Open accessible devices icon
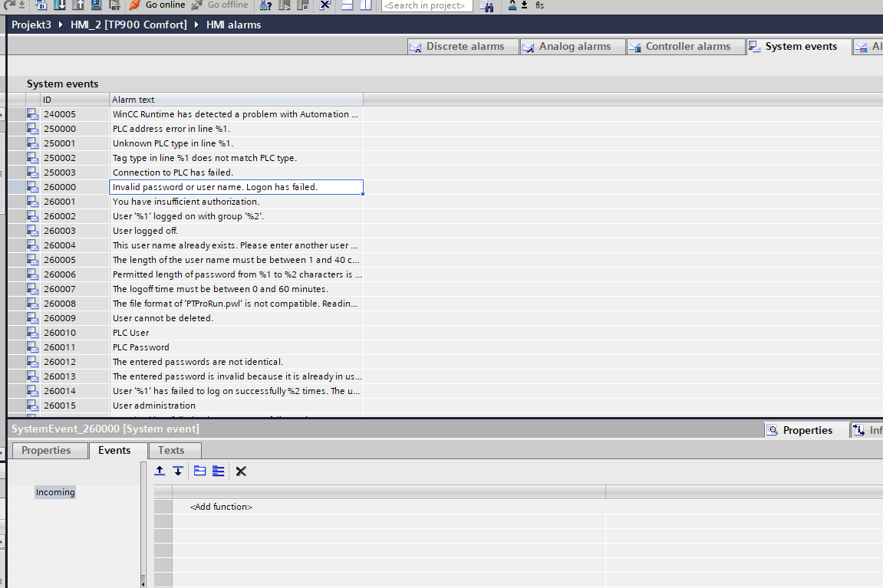Image resolution: width=883 pixels, height=588 pixels. tap(266, 5)
